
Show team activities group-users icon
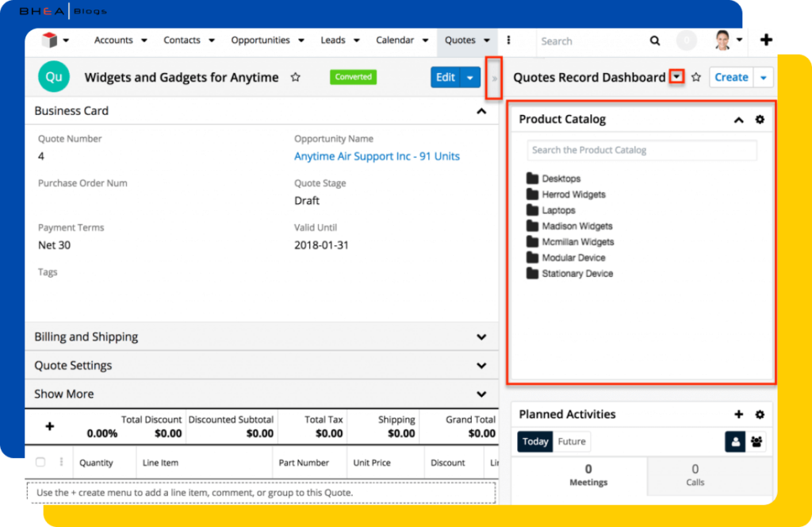pos(756,441)
